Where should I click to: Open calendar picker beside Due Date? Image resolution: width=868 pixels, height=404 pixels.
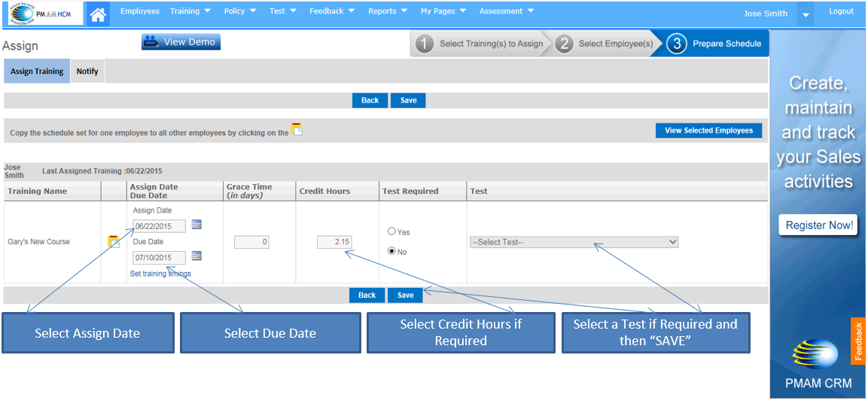click(x=196, y=256)
